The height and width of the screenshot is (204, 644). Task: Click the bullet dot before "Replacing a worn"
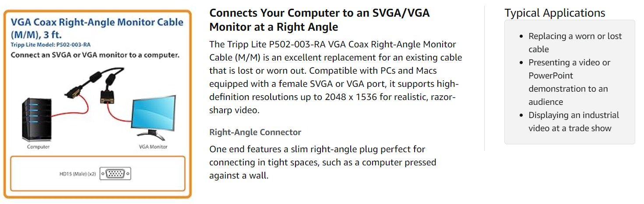(x=521, y=36)
